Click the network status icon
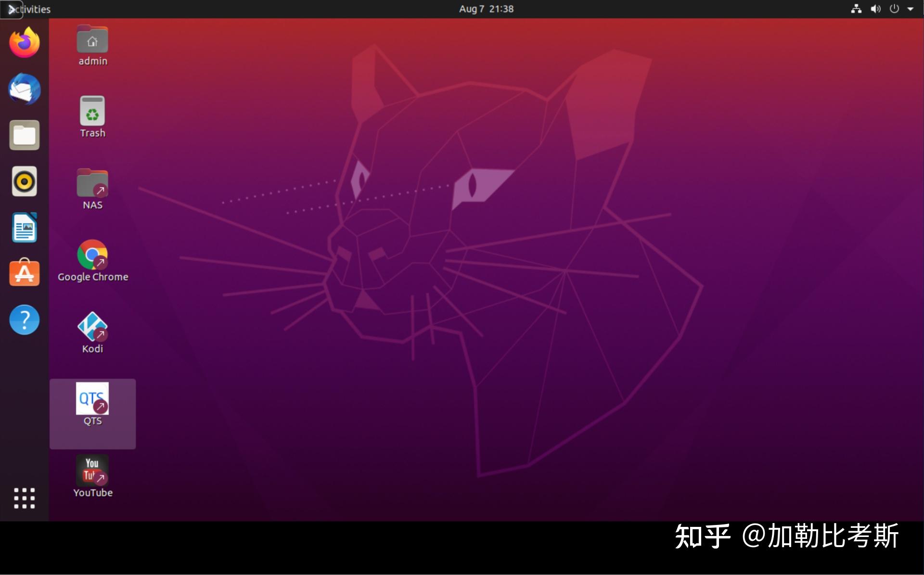 click(856, 9)
